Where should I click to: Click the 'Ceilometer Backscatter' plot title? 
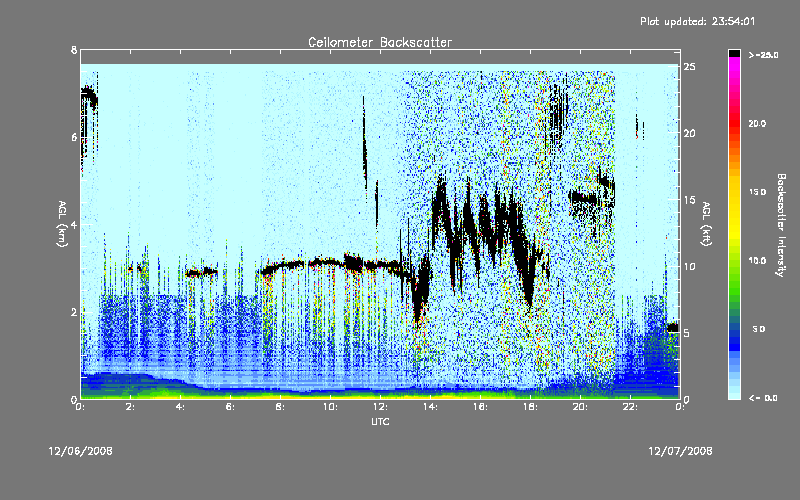point(380,42)
